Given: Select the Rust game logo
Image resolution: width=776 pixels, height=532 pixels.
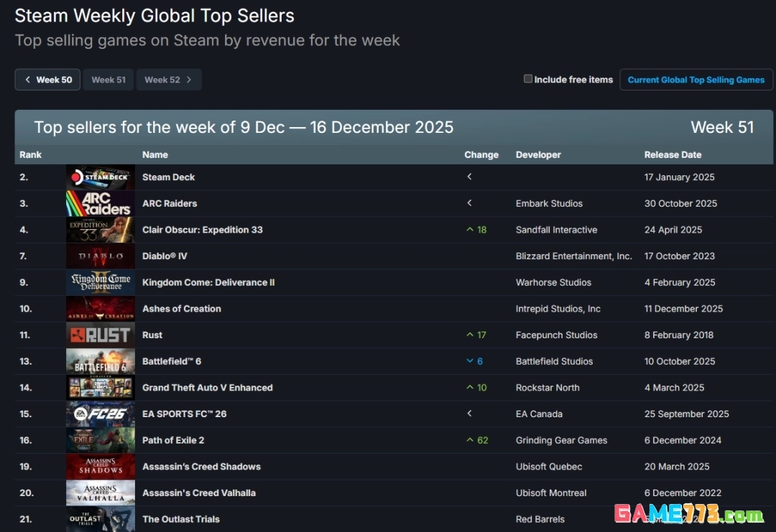Looking at the screenshot, I should (x=100, y=335).
